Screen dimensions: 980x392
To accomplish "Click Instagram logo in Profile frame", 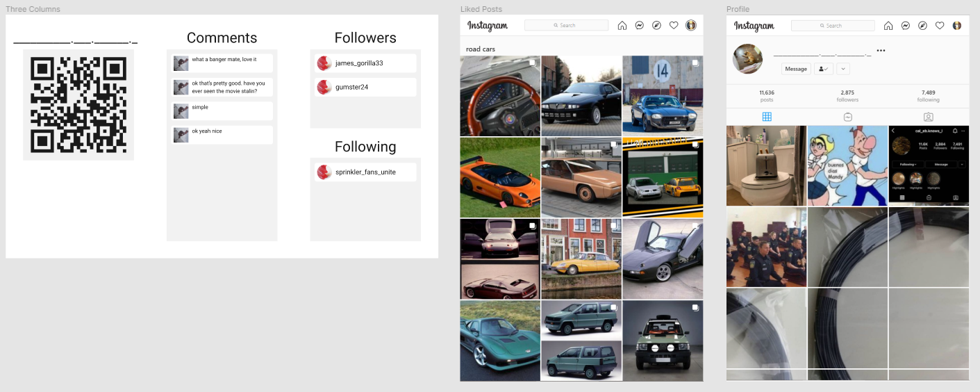I will click(754, 26).
